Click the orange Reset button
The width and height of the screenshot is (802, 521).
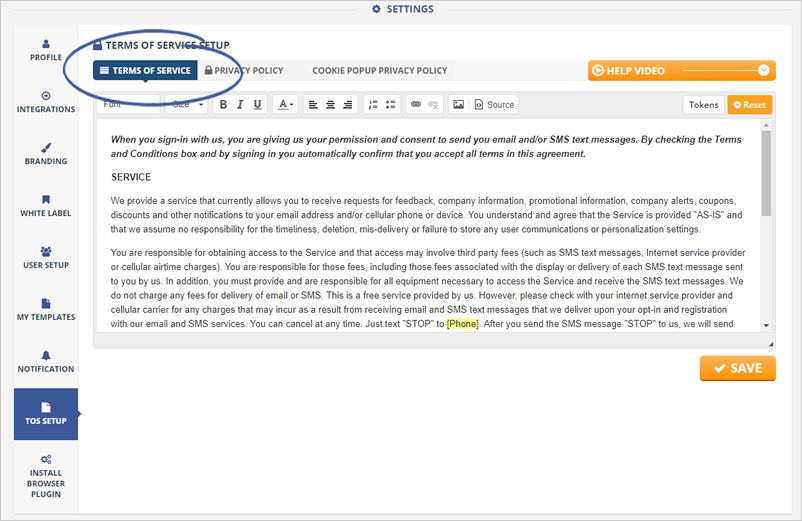coord(749,105)
